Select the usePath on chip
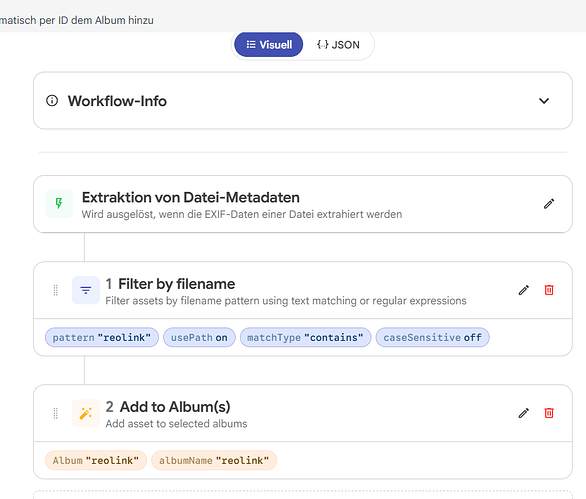The image size is (586, 499). tap(199, 338)
